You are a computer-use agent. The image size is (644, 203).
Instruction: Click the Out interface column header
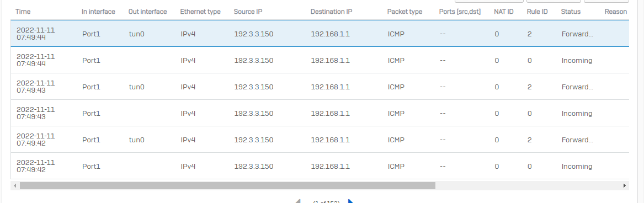148,12
